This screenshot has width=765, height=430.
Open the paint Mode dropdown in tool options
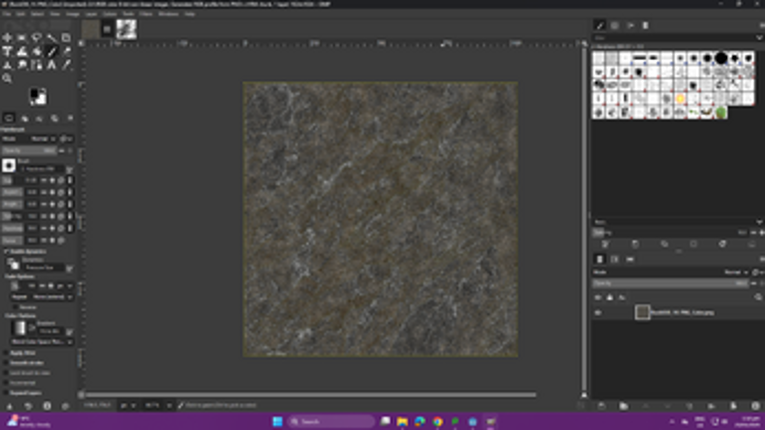click(x=42, y=139)
